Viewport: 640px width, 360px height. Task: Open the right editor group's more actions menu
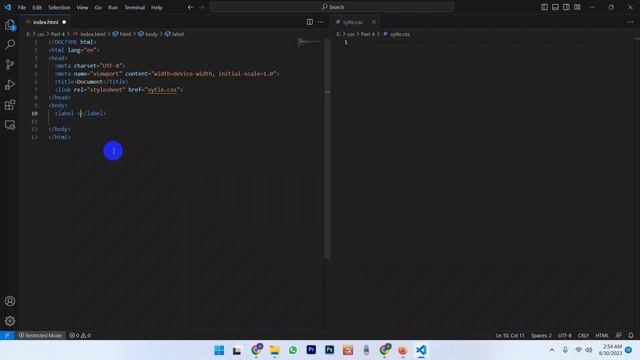point(631,22)
